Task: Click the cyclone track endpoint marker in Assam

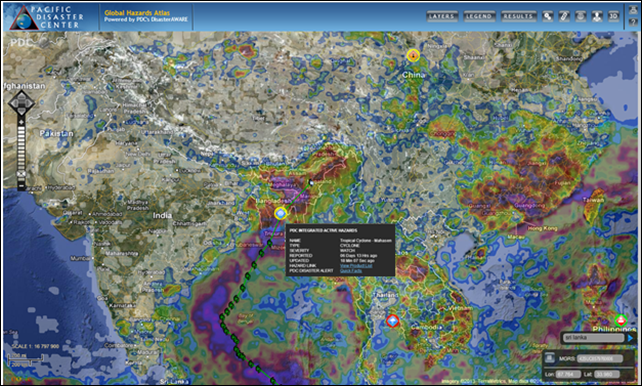Action: tap(311, 183)
